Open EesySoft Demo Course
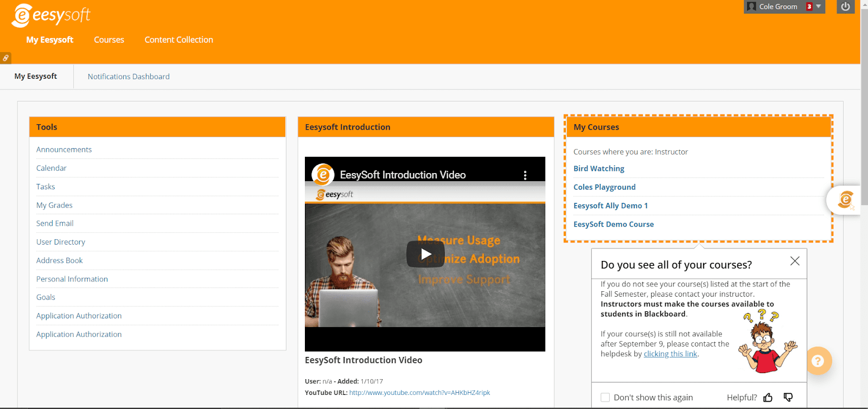This screenshot has height=409, width=868. tap(614, 224)
